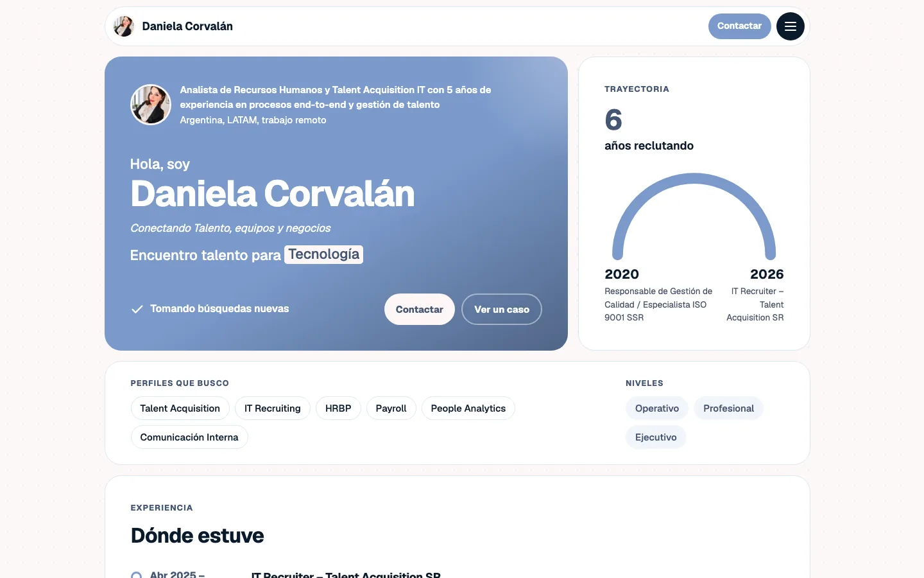Click the PERFILES QUE BUSCO label
Viewport: 924px width, 578px height.
point(180,383)
